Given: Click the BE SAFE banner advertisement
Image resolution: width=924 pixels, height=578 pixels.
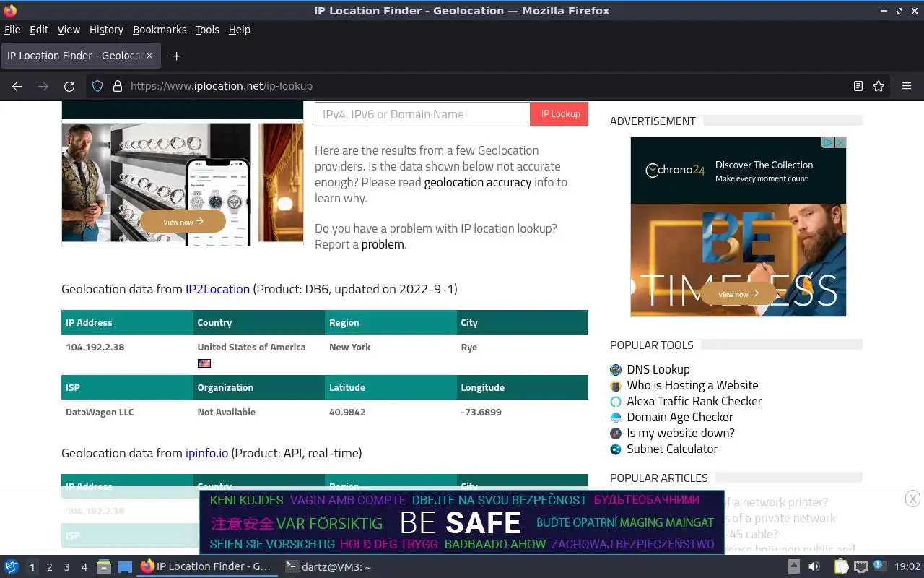Looking at the screenshot, I should pyautogui.click(x=462, y=522).
